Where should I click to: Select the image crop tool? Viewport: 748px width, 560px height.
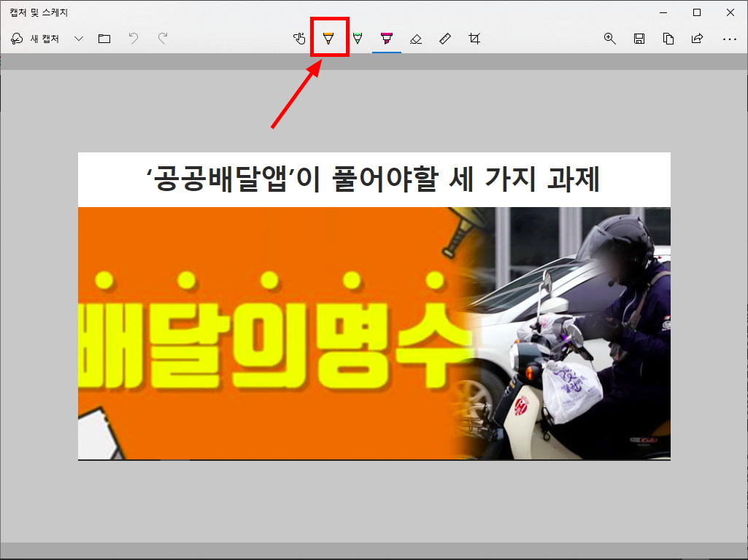click(x=474, y=39)
